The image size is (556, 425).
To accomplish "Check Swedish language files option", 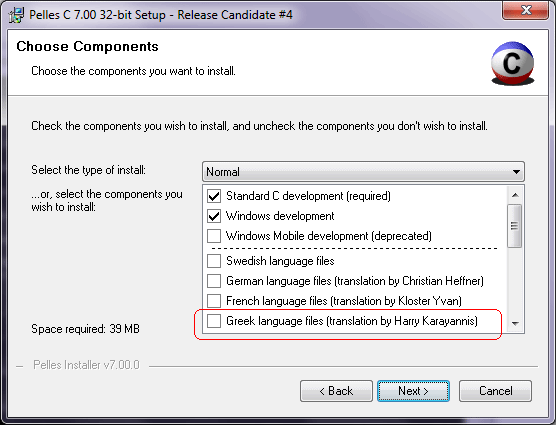I will [214, 261].
